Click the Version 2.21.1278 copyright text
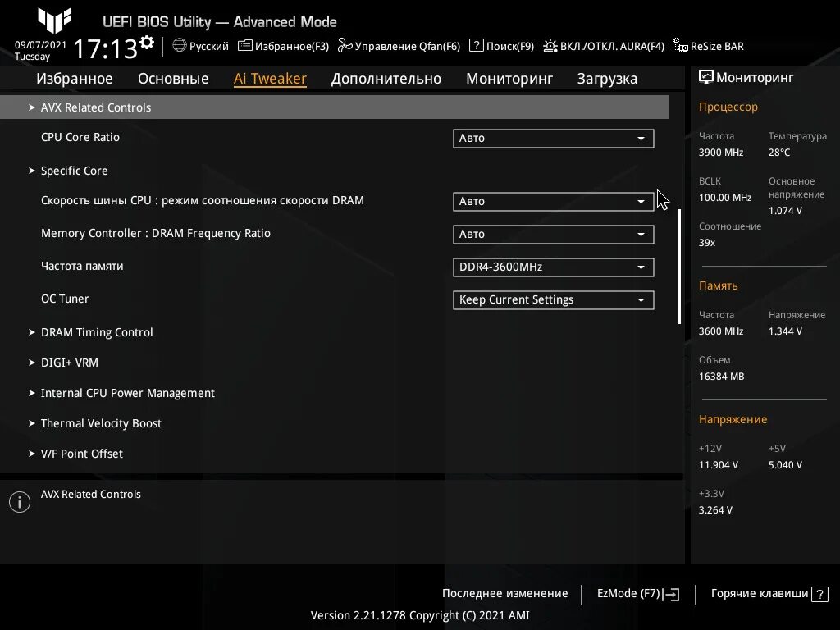This screenshot has height=630, width=840. click(x=420, y=615)
